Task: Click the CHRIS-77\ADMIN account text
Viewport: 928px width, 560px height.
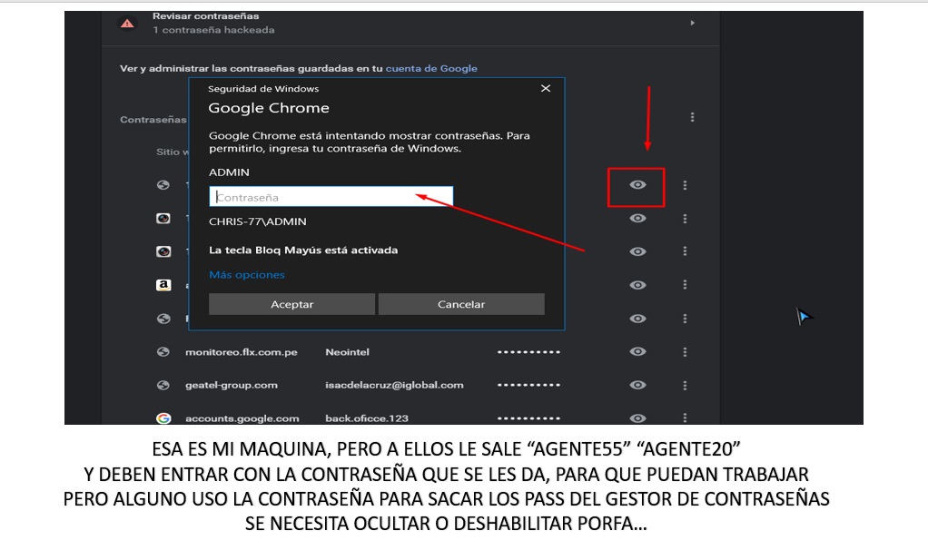Action: [258, 221]
